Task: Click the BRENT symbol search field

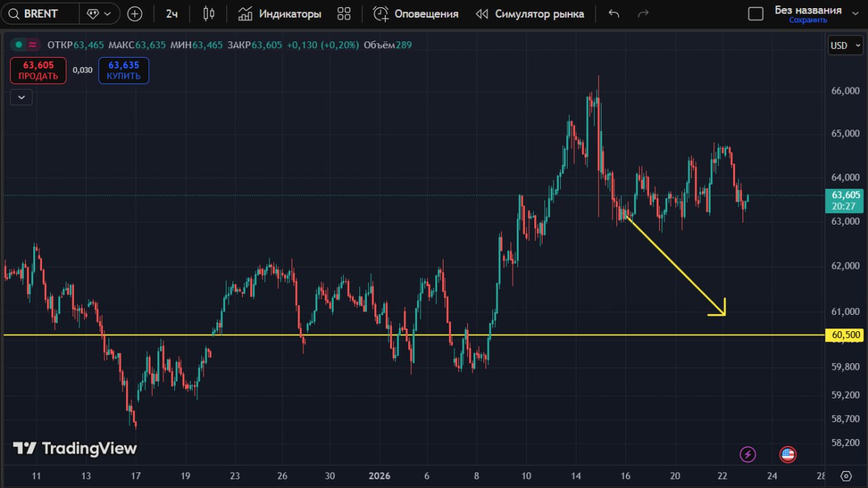Action: tap(41, 14)
